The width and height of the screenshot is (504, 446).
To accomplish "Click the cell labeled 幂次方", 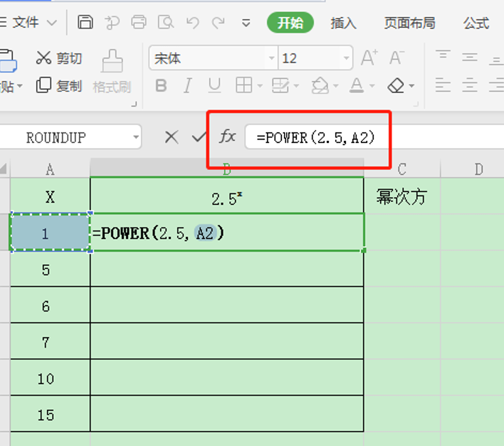I will tap(401, 196).
